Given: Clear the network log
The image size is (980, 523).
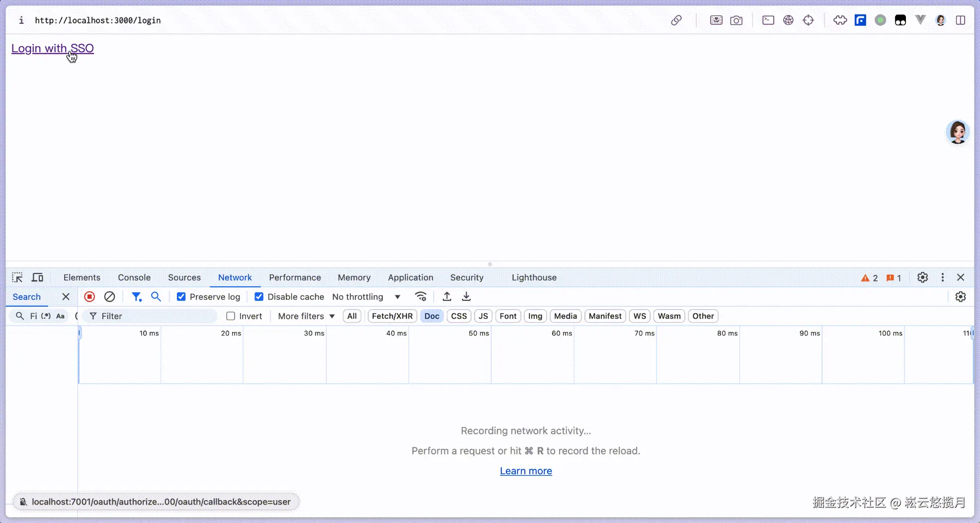Looking at the screenshot, I should pos(109,297).
